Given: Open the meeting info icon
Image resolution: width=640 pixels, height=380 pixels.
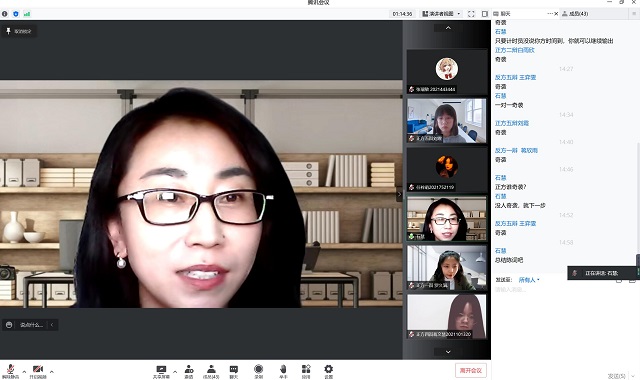Looking at the screenshot, I should 4,14.
